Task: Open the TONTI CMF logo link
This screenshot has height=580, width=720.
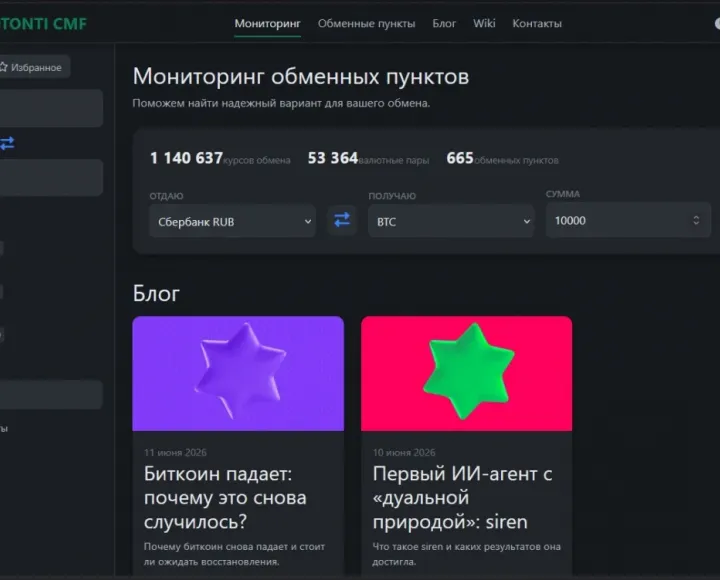Action: pyautogui.click(x=43, y=23)
